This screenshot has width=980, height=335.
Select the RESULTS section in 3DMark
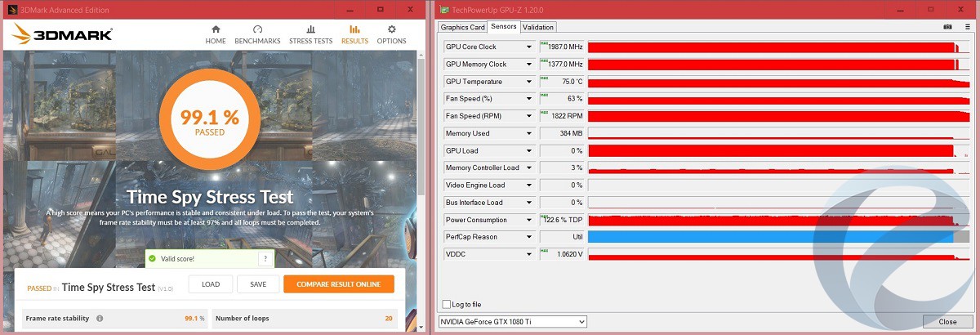point(354,34)
